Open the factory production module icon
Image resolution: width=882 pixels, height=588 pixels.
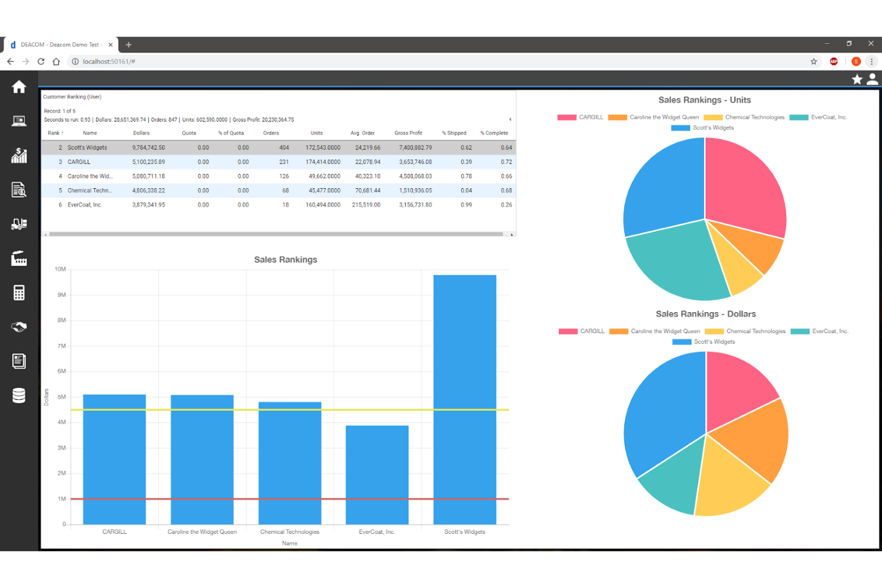18,259
